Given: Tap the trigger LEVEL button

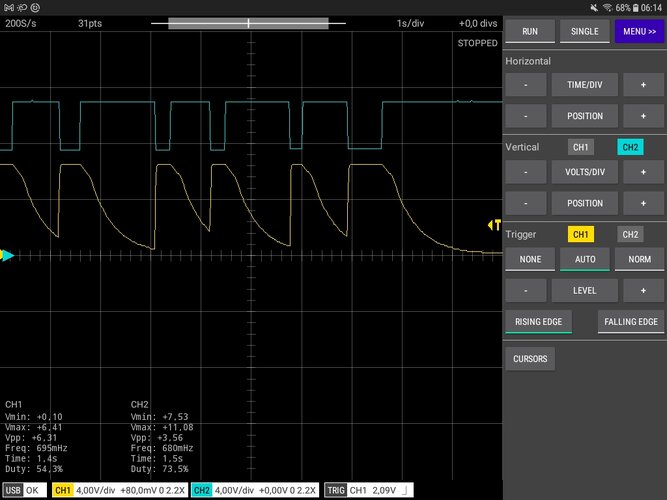Looking at the screenshot, I should [x=584, y=290].
